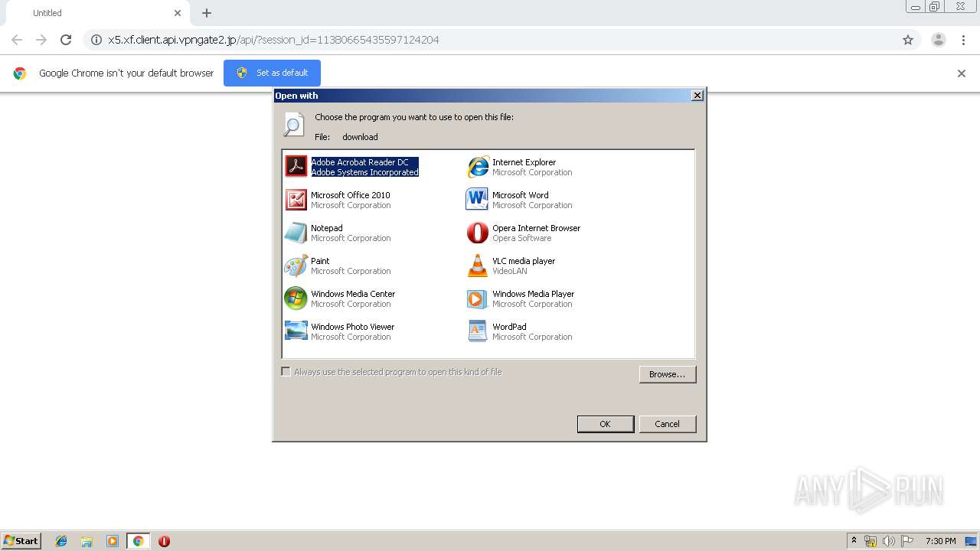980x551 pixels.
Task: Choose the Internet Explorer program icon
Action: (477, 166)
